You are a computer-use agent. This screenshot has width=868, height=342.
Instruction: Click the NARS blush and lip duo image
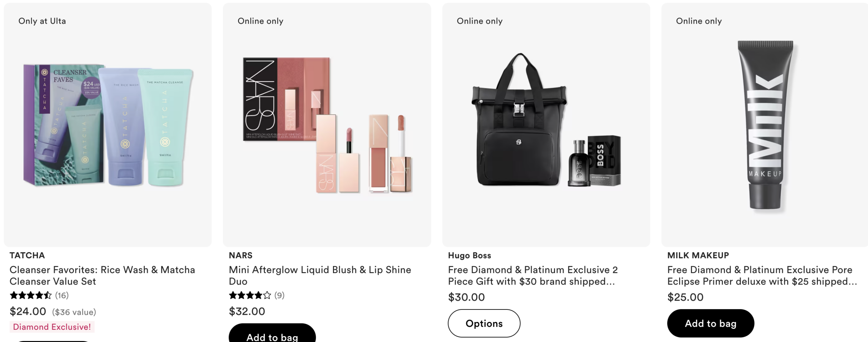(x=327, y=126)
